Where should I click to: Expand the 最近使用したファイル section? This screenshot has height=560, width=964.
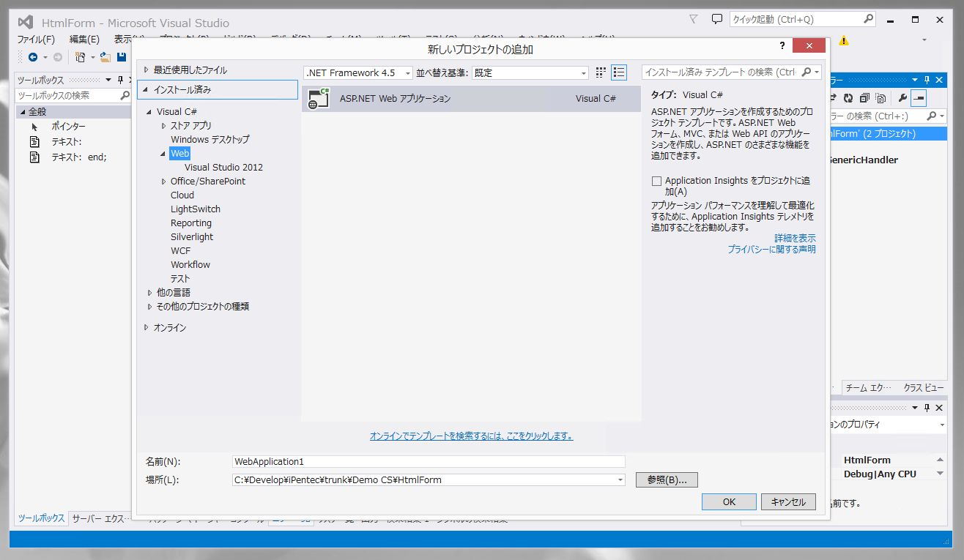[147, 70]
